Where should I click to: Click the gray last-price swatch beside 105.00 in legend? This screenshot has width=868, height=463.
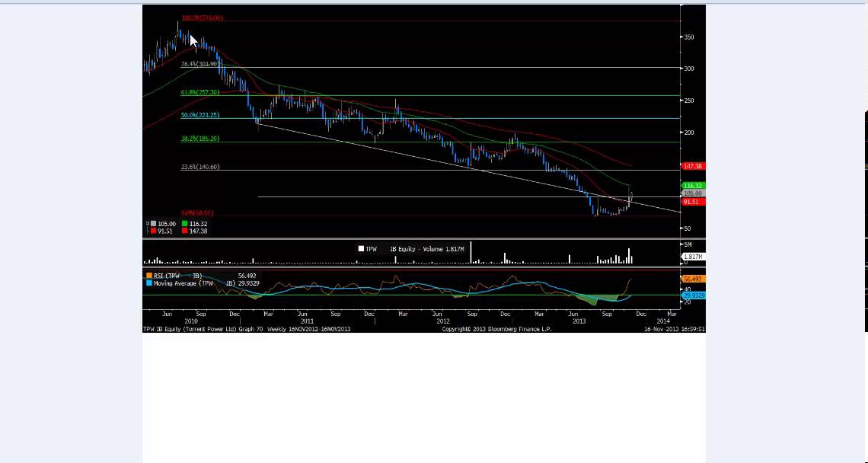153,224
